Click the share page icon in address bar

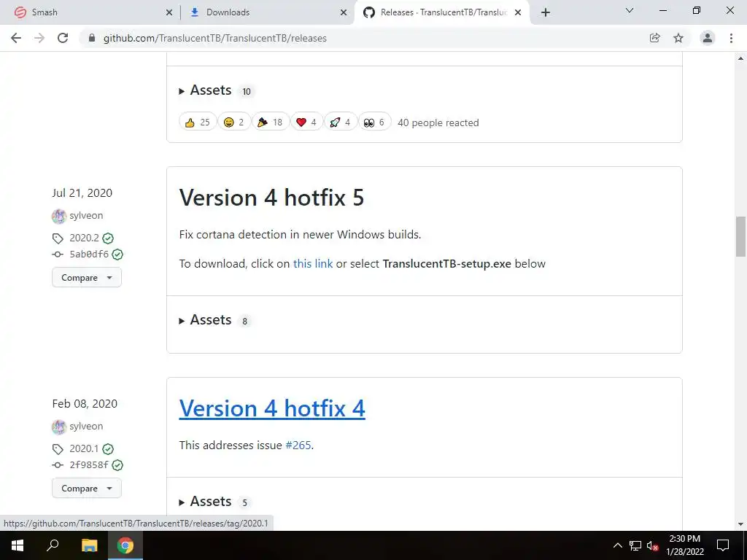click(x=655, y=38)
